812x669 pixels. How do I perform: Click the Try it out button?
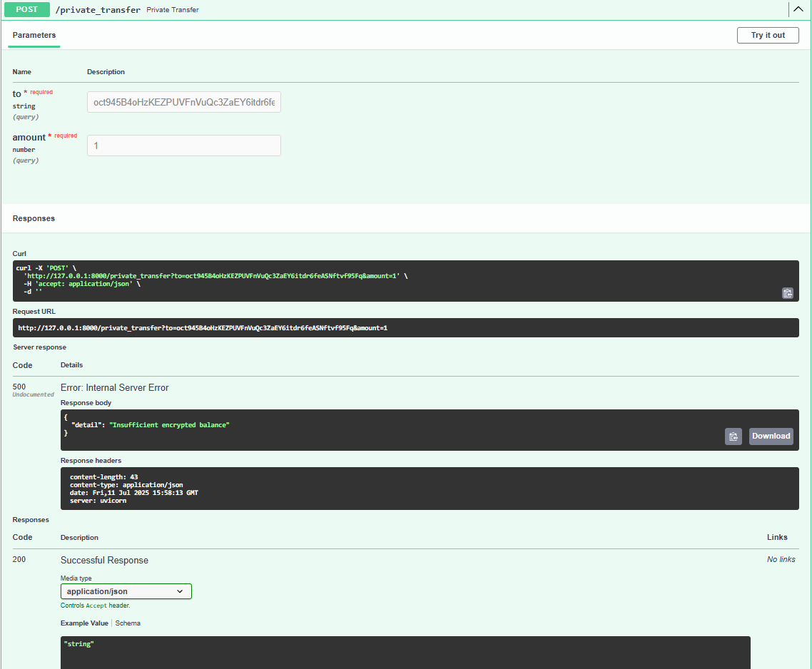[768, 35]
